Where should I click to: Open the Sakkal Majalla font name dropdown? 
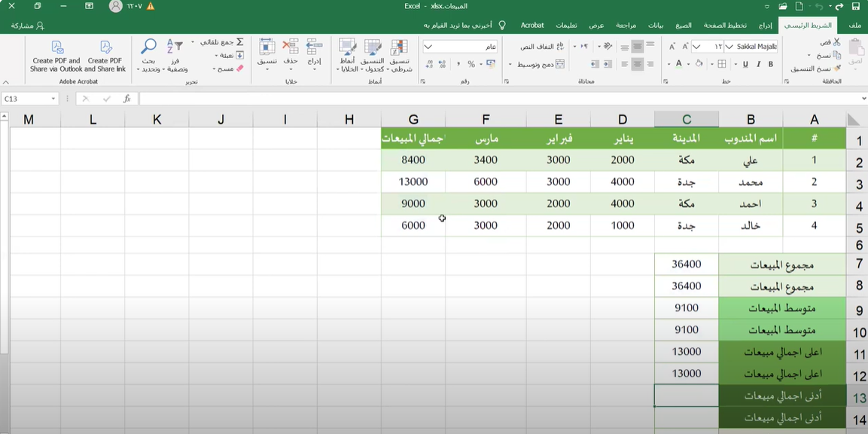coord(729,47)
